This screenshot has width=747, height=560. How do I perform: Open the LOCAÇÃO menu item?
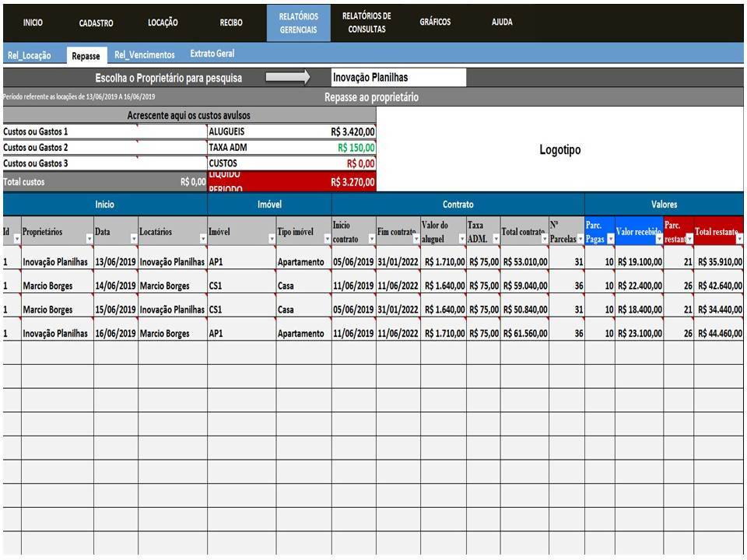coord(163,23)
